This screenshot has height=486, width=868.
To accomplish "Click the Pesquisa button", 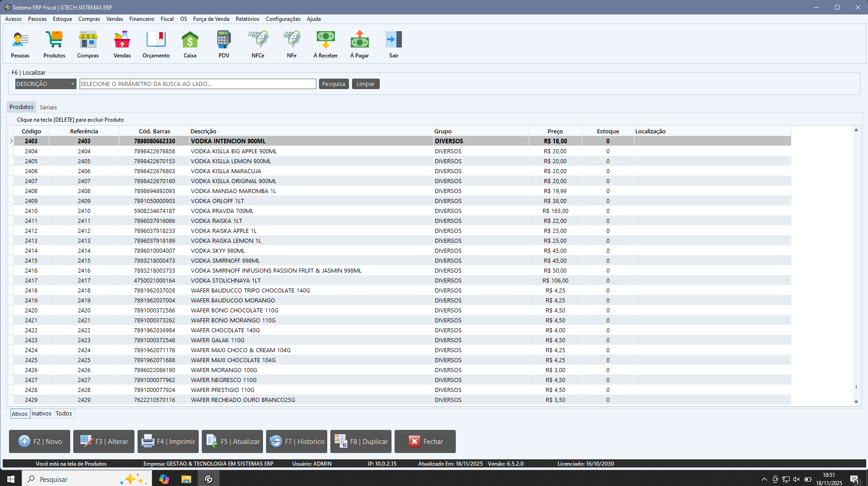I will [x=334, y=84].
